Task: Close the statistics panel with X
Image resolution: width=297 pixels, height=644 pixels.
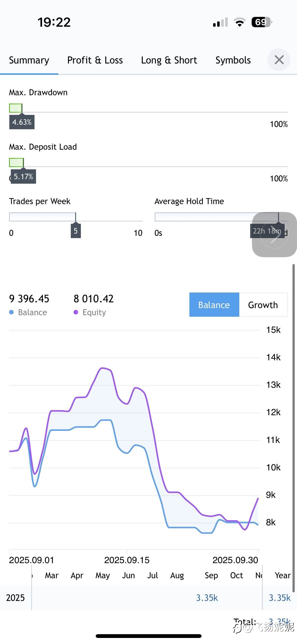Action: coord(279,60)
